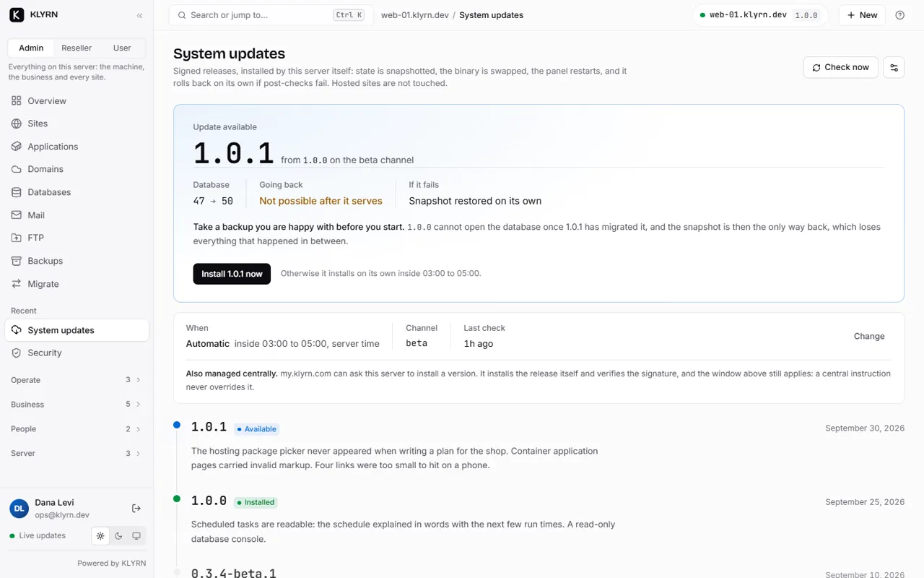Image resolution: width=924 pixels, height=578 pixels.
Task: Click 'Not possible after it serves' text
Action: [321, 201]
